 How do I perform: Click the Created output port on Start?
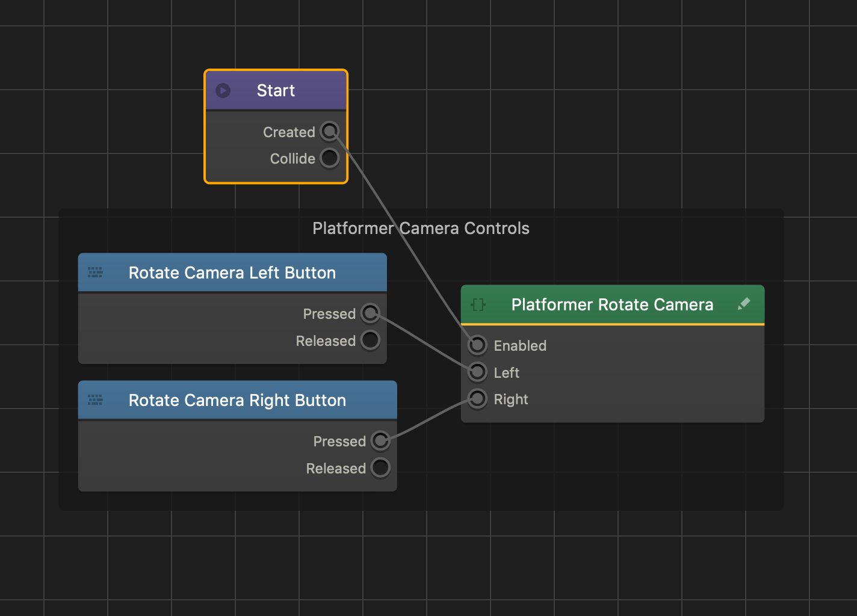(x=329, y=131)
